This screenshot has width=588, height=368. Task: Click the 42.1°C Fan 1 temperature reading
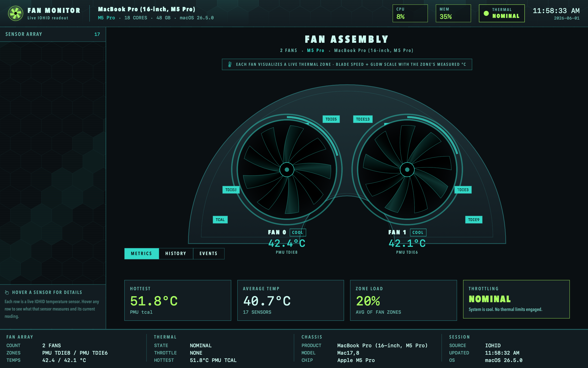(407, 243)
